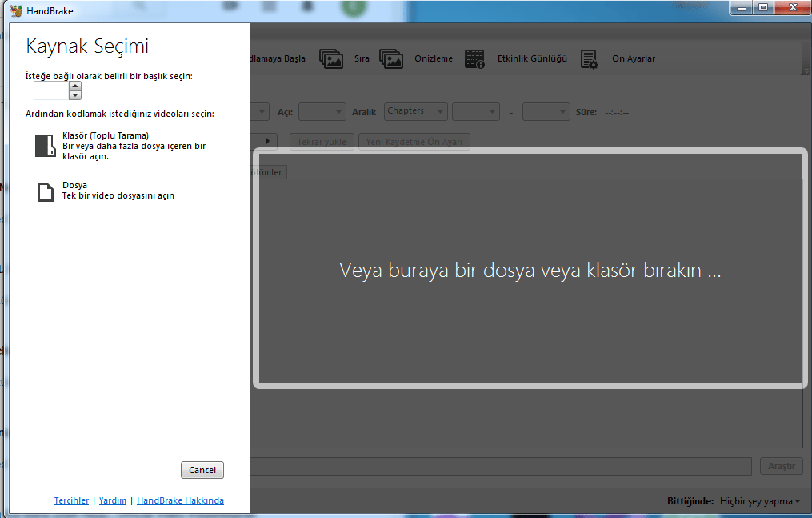Open the Yardım help link
This screenshot has width=812, height=518.
pos(112,500)
